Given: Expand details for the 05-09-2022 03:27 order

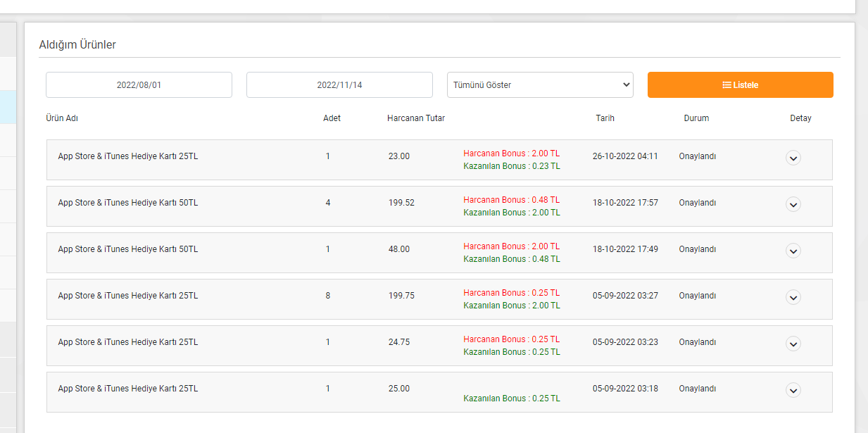Looking at the screenshot, I should (x=793, y=297).
